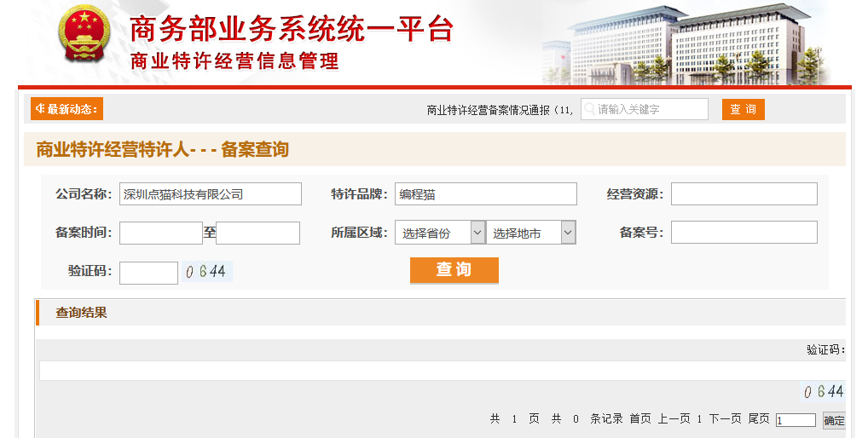The image size is (868, 438).
Task: Click the national emblem logo
Action: pos(84,34)
